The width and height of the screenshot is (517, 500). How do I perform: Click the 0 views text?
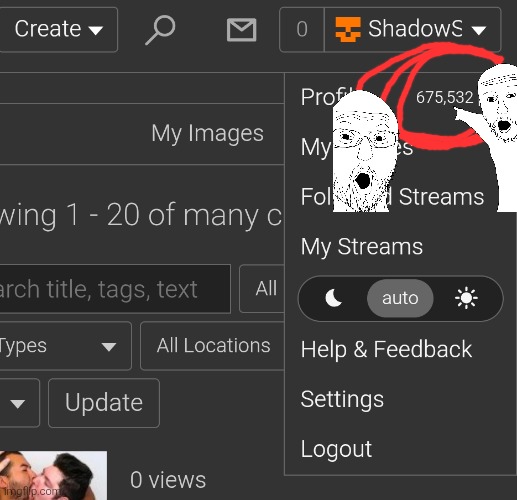click(x=168, y=480)
